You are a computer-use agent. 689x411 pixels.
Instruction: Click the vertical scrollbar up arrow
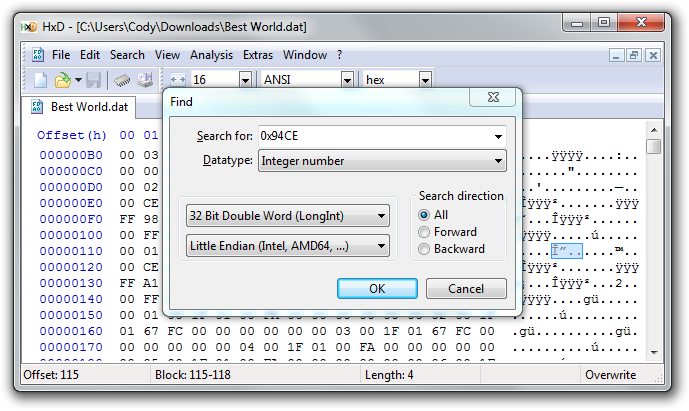pyautogui.click(x=654, y=128)
